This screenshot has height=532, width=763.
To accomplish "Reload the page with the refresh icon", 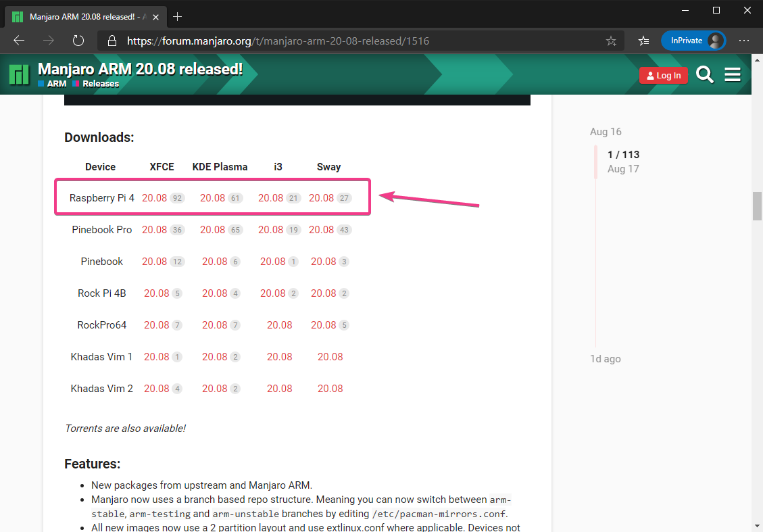I will pos(78,41).
